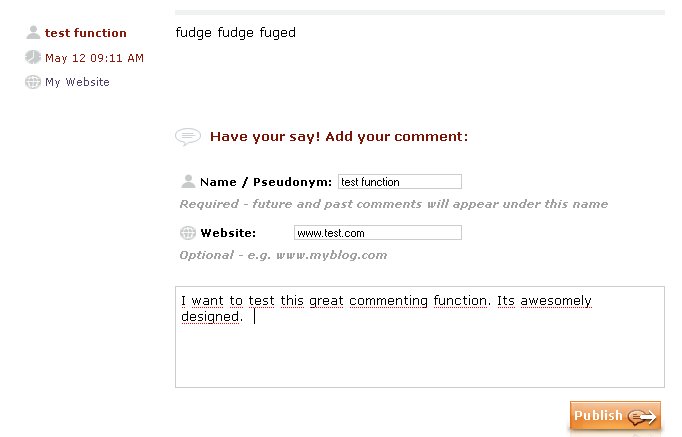Click inside the comment text area
Image resolution: width=682 pixels, height=437 pixels.
pyautogui.click(x=419, y=350)
